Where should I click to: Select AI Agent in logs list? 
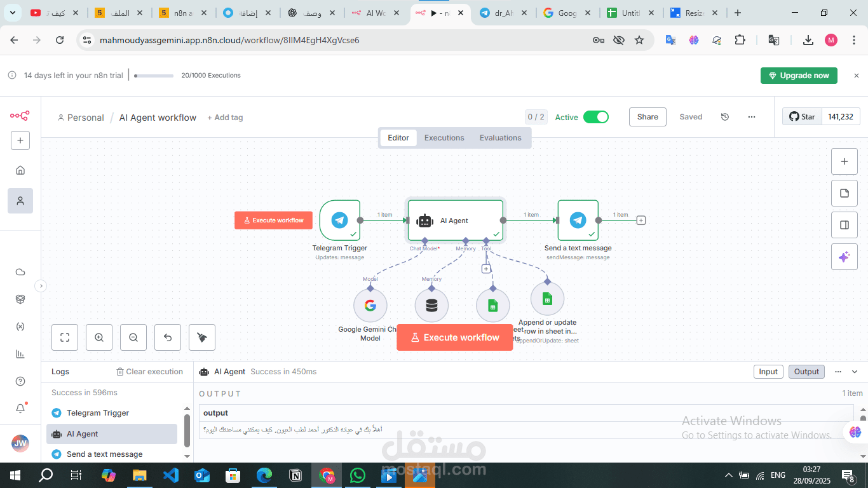pos(112,434)
